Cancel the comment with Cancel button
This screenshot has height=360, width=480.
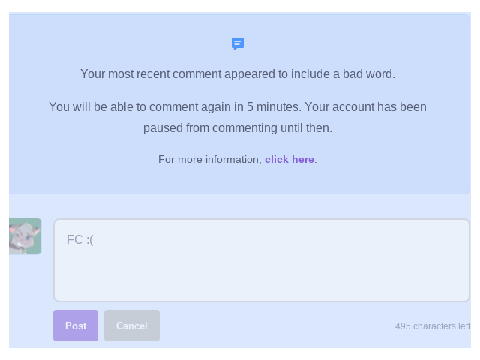132,325
